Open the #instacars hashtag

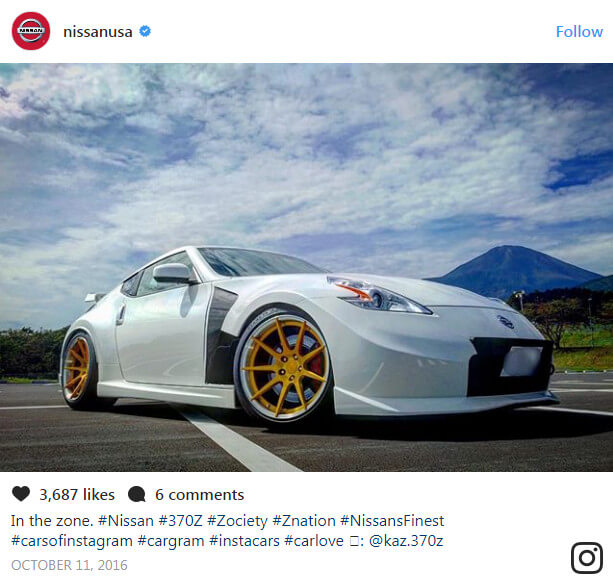click(244, 541)
